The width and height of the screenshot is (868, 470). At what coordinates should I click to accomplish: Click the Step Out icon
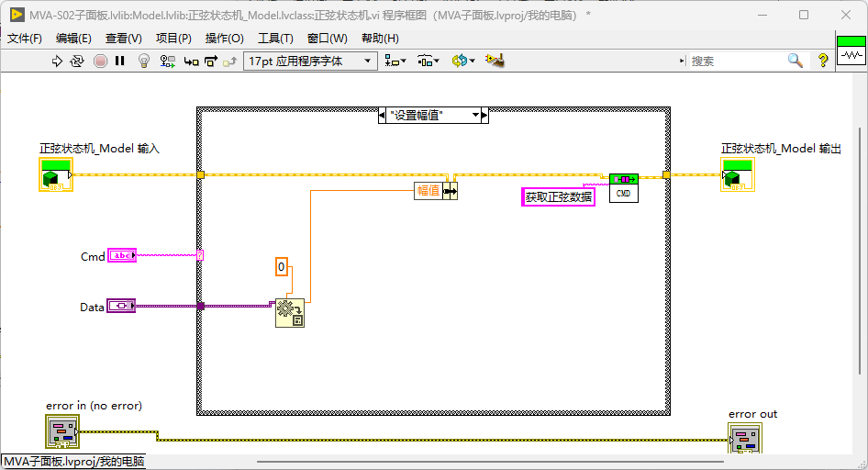tap(229, 62)
